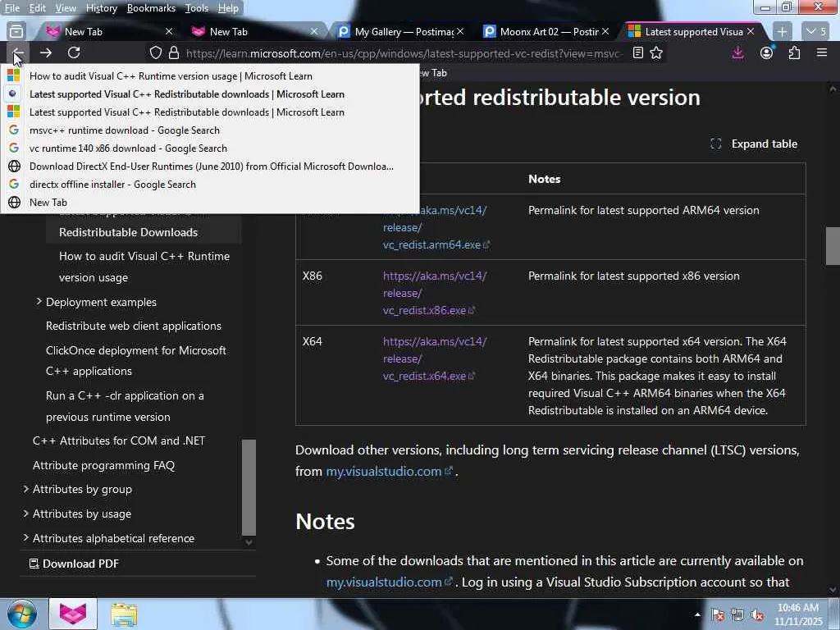Close the My Gallery Postimage tab
840x630 pixels.
[460, 32]
